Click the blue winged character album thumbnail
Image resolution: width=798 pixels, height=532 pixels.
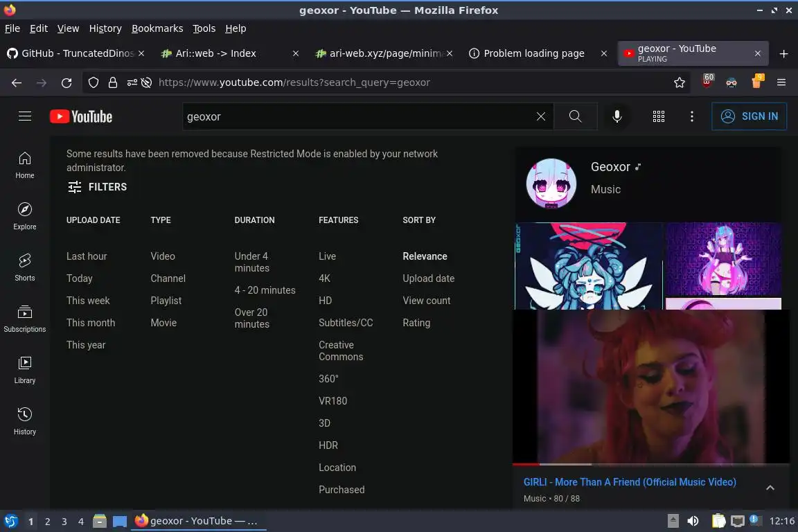588,266
